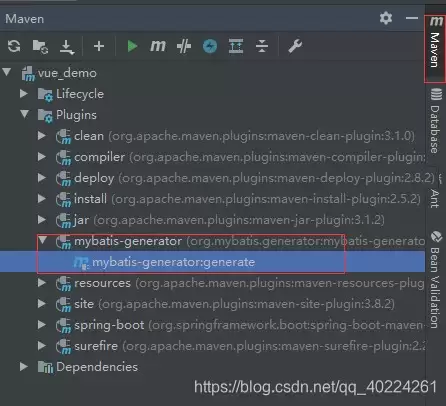446x406 pixels.
Task: Click Reload All Maven Projects icon
Action: pos(14,46)
